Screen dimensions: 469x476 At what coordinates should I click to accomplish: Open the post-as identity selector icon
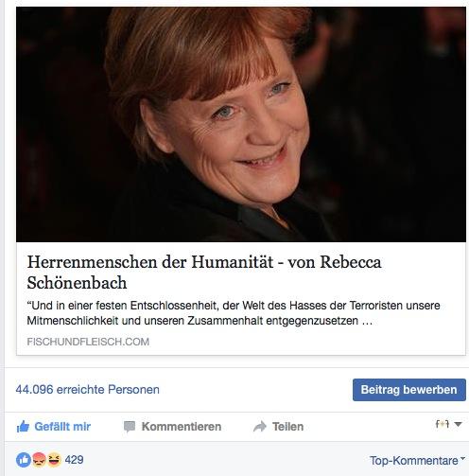(x=443, y=424)
